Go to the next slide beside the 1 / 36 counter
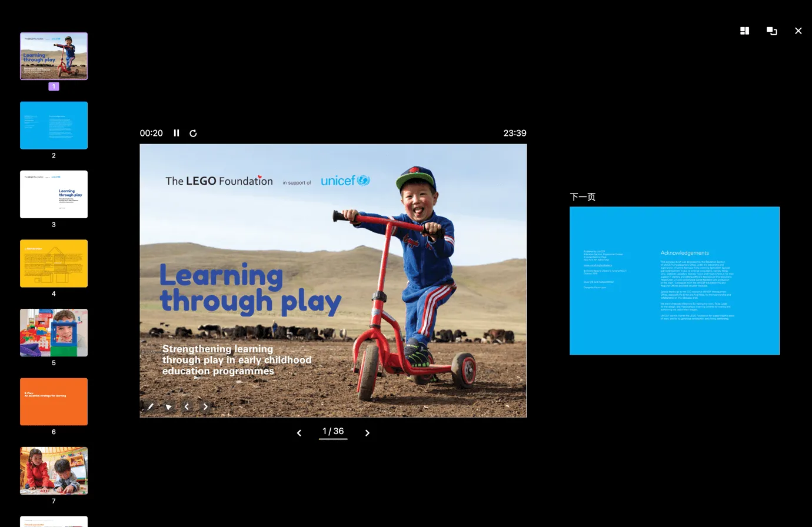The height and width of the screenshot is (527, 812). click(x=367, y=433)
